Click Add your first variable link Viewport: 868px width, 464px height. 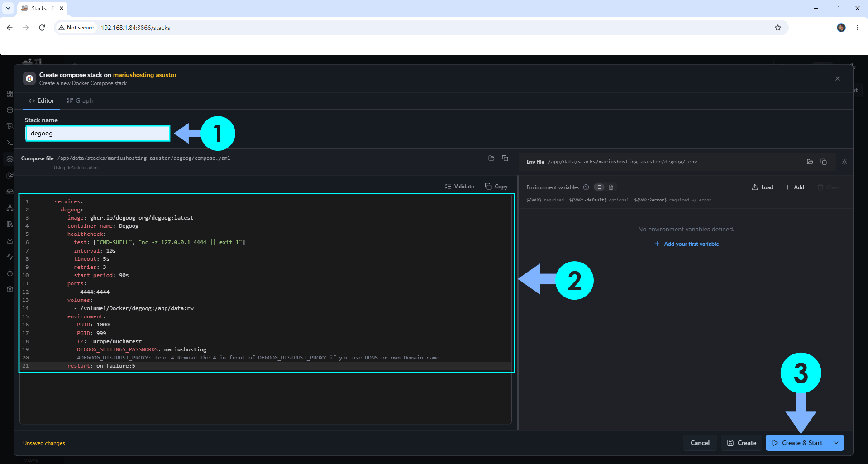(687, 244)
